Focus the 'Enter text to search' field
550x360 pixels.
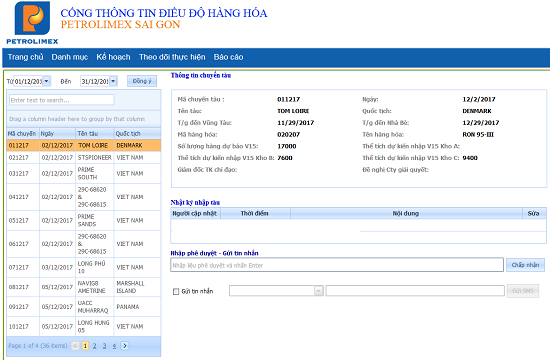tap(62, 100)
